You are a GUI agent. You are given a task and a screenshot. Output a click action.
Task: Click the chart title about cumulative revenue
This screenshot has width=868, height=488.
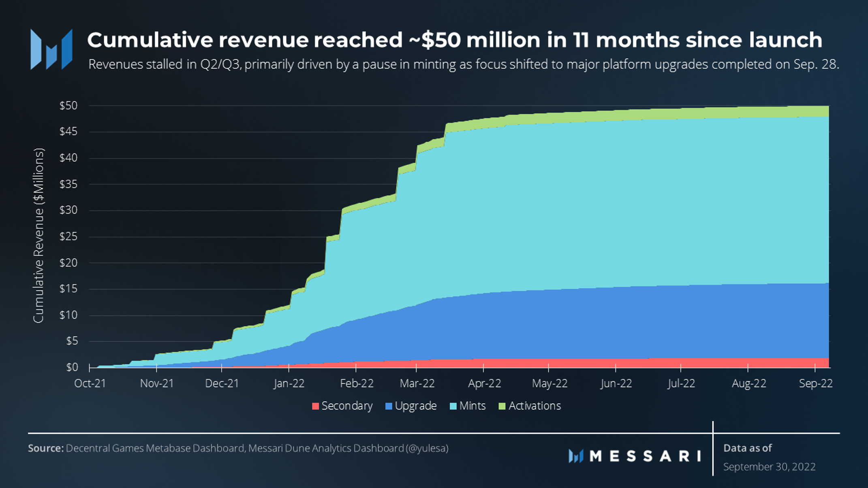coord(454,40)
